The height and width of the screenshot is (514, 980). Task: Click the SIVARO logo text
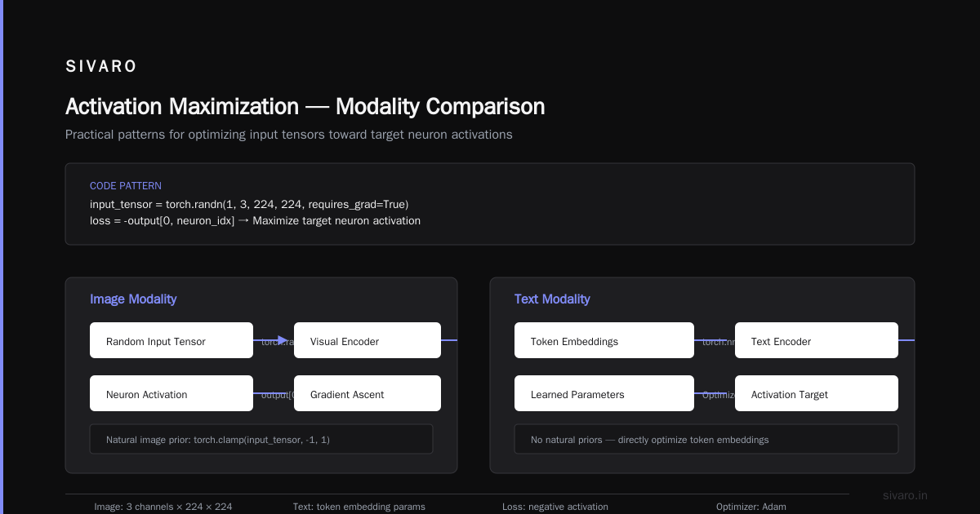pos(101,67)
